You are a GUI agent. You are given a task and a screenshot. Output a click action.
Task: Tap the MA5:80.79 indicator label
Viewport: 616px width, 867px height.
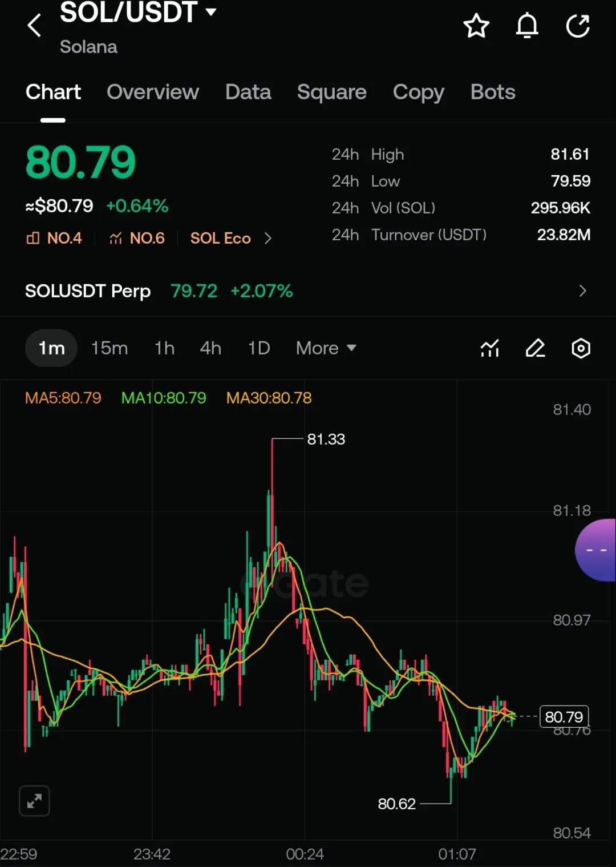63,398
